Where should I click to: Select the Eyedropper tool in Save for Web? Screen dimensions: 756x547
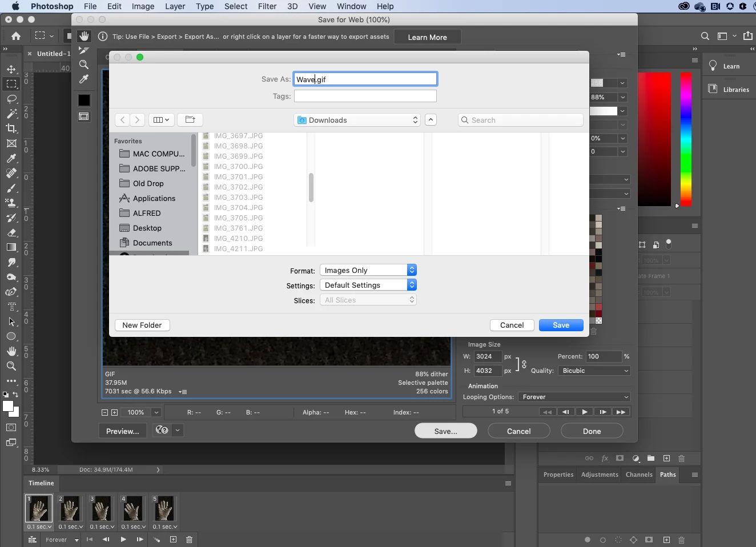click(x=84, y=79)
